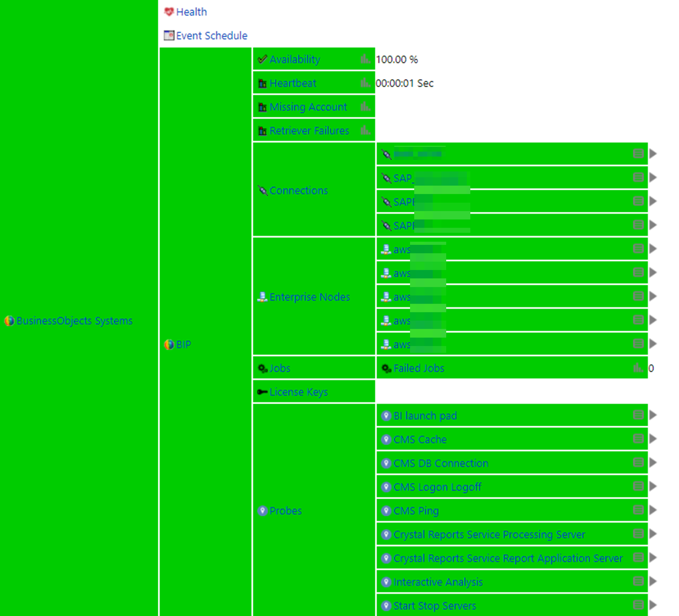Click the list icon in CMS Ping row

coord(638,510)
